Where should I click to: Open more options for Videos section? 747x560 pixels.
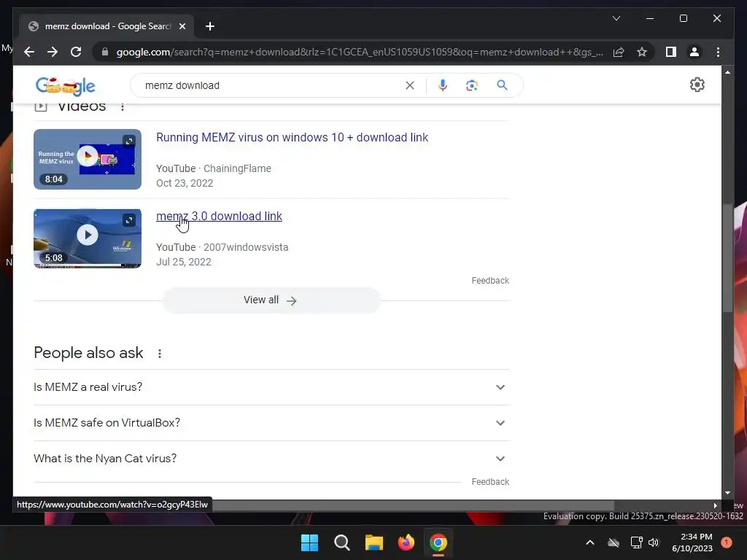pyautogui.click(x=123, y=106)
